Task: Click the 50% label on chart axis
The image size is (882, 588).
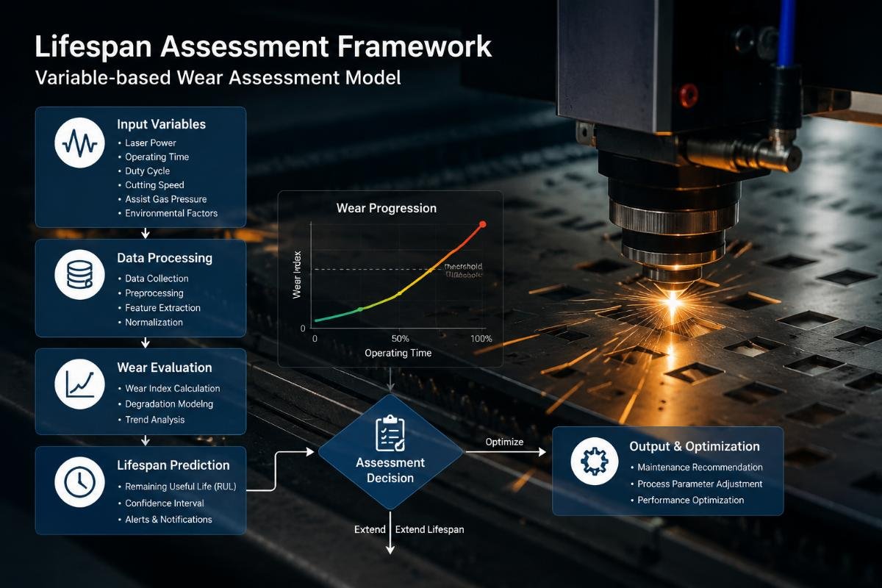Action: click(401, 339)
